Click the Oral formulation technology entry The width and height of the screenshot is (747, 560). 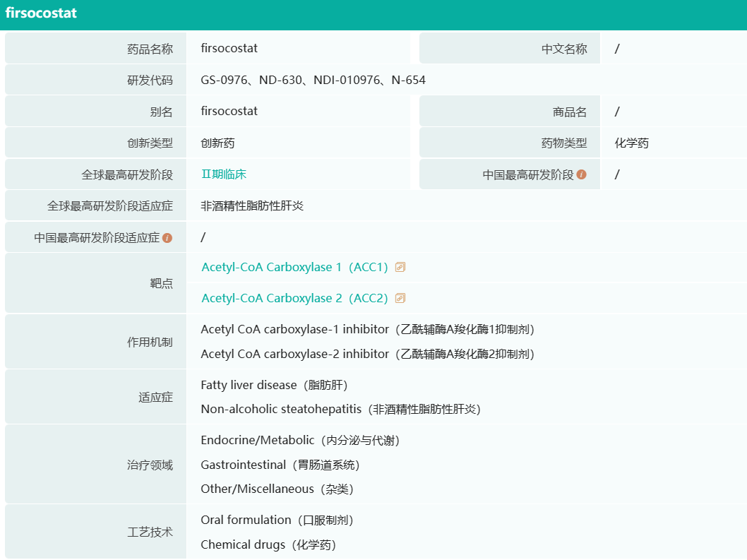pos(277,520)
